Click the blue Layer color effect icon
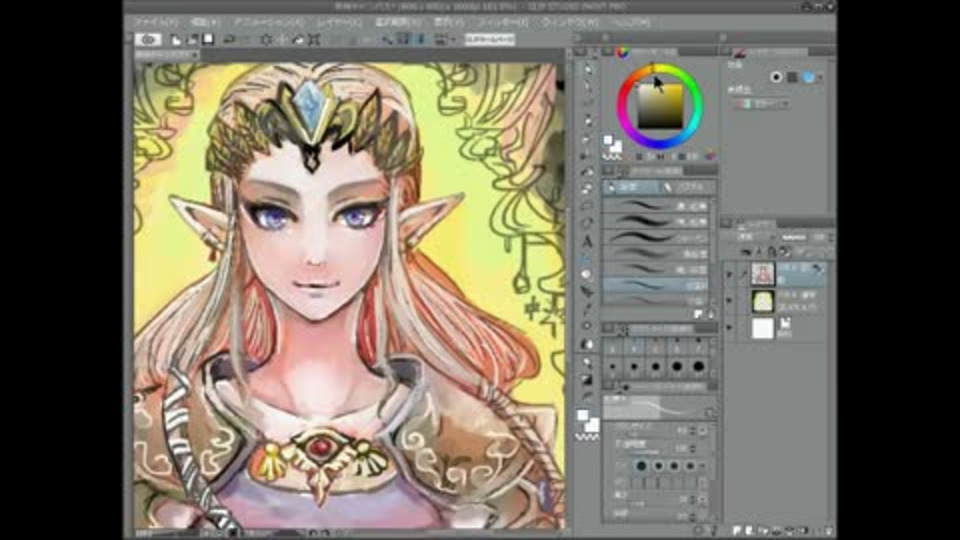This screenshot has height=540, width=960. coord(809,77)
